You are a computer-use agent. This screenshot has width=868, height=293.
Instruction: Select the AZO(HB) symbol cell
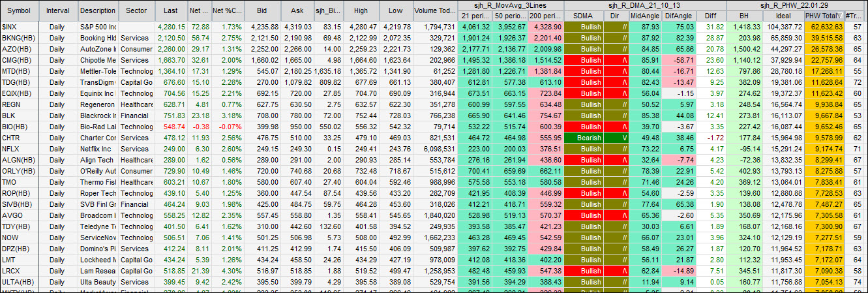click(x=20, y=49)
